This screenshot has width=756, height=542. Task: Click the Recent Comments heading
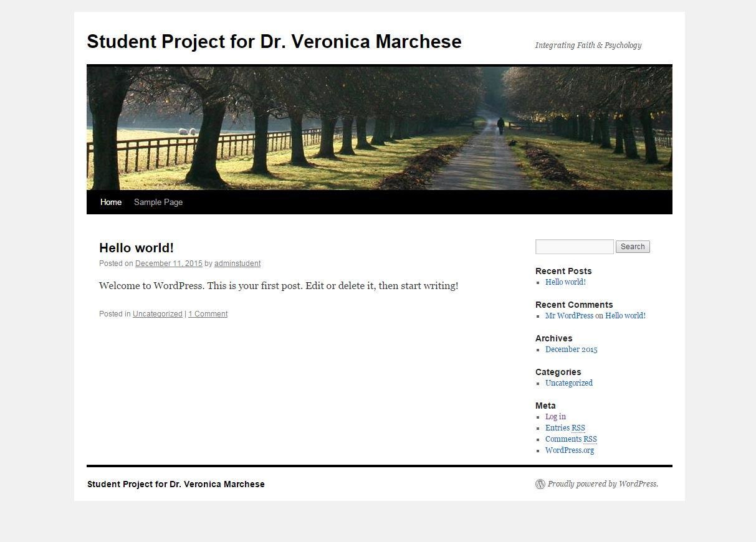point(574,305)
